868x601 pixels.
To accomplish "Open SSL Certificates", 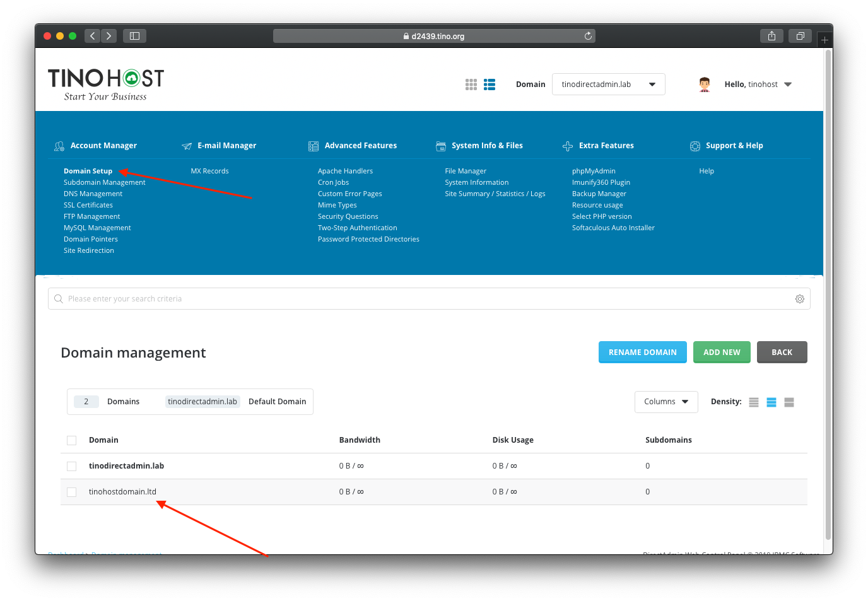I will coord(88,205).
